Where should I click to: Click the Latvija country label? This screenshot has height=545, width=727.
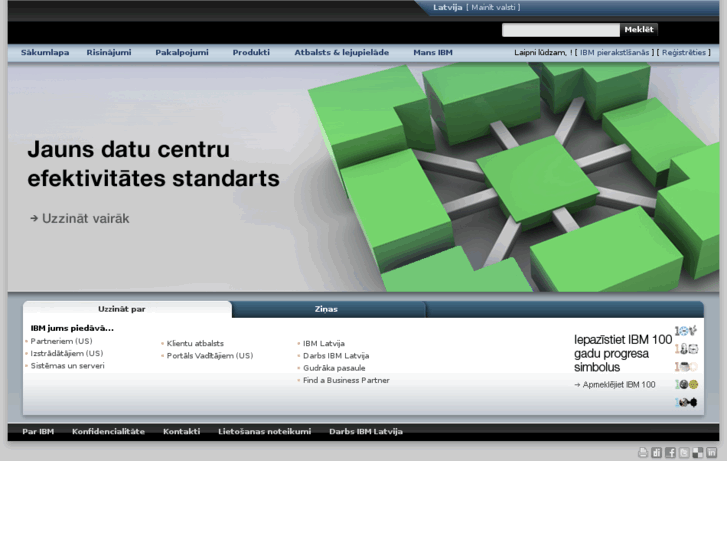[447, 7]
